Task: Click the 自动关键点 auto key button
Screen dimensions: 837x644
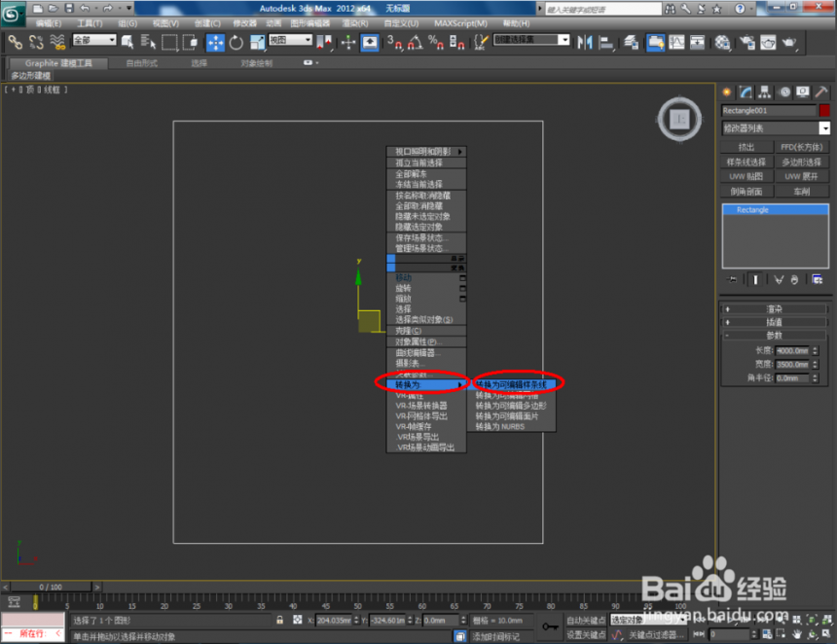Action: tap(586, 620)
